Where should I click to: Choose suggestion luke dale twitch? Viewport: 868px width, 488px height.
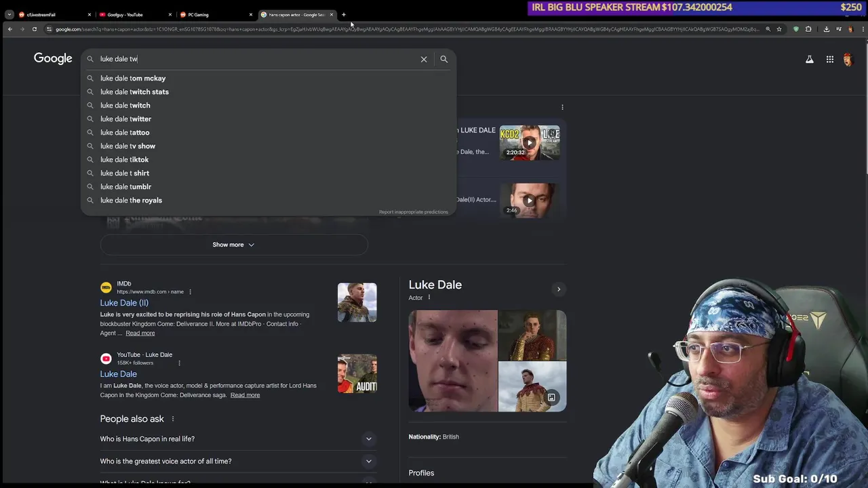tap(269, 105)
